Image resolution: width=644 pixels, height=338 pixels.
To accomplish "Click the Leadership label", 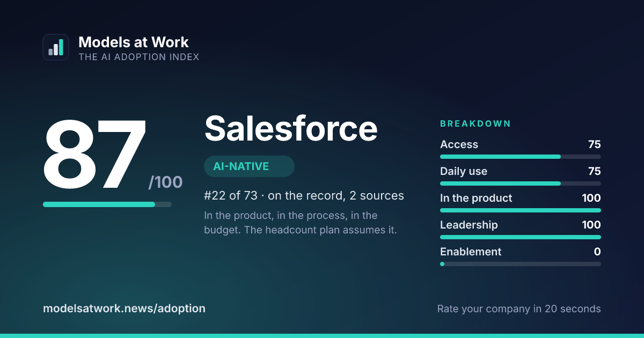I will (469, 225).
